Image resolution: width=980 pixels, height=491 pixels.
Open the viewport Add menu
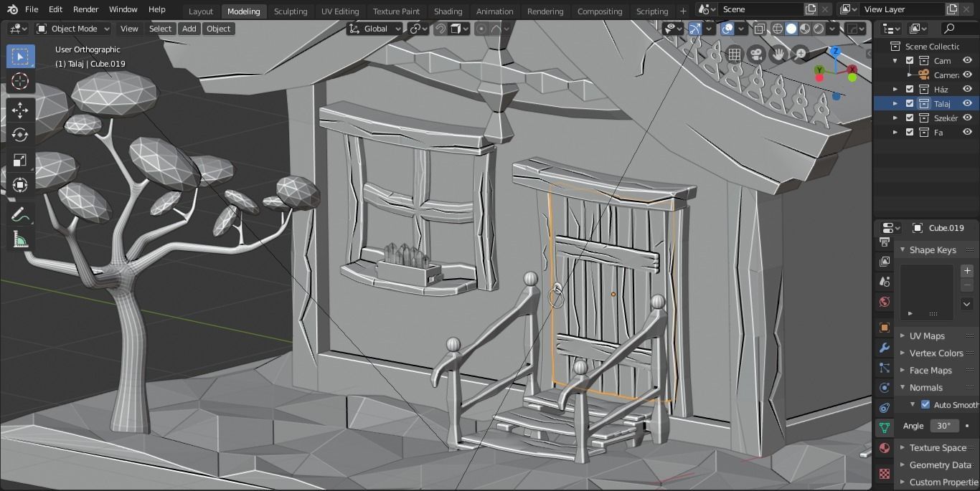[189, 29]
